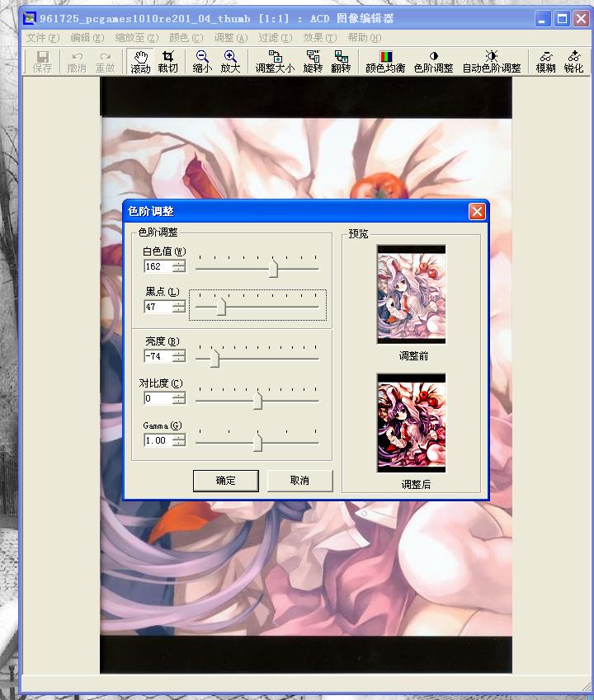Click the 保存 (Save) toolbar icon
Viewport: 594px width, 700px height.
coord(42,62)
